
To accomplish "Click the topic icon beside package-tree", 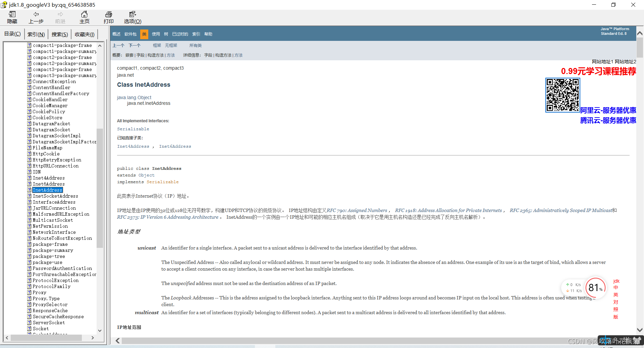I will coord(30,256).
